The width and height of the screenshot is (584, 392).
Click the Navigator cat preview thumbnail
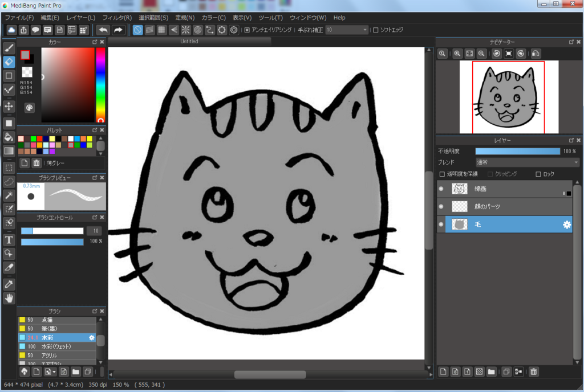tap(509, 97)
